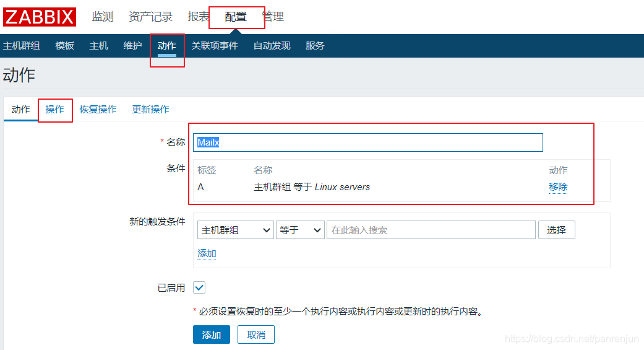Click the 添加 link under new condition
This screenshot has width=644, height=350.
(x=207, y=253)
